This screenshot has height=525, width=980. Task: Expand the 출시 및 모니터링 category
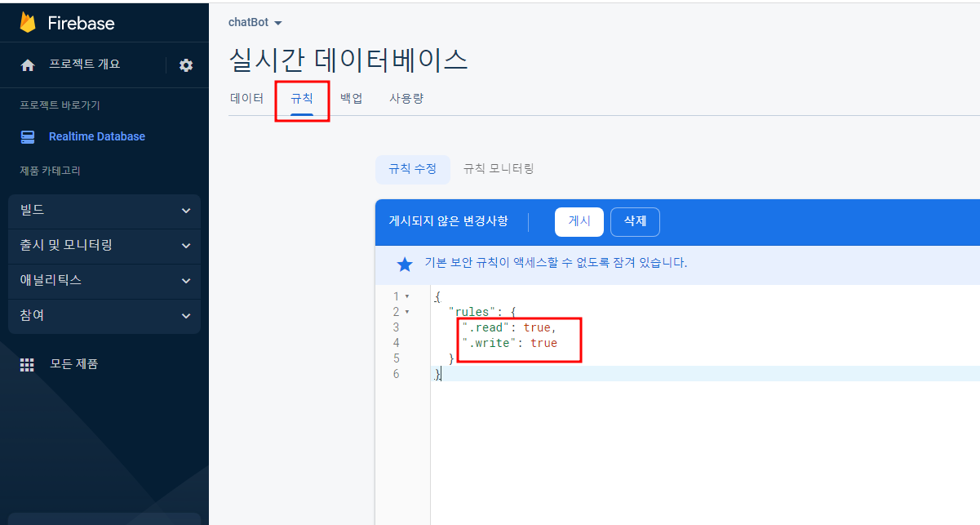click(104, 245)
